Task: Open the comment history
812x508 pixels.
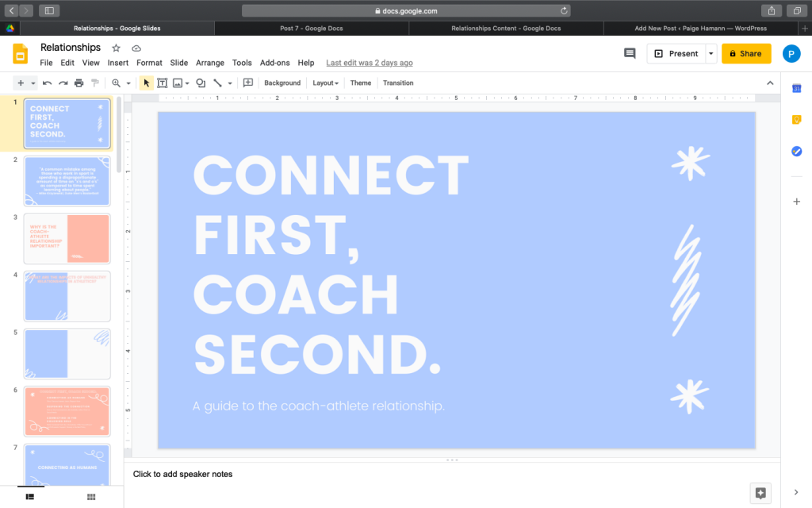Action: (x=630, y=53)
